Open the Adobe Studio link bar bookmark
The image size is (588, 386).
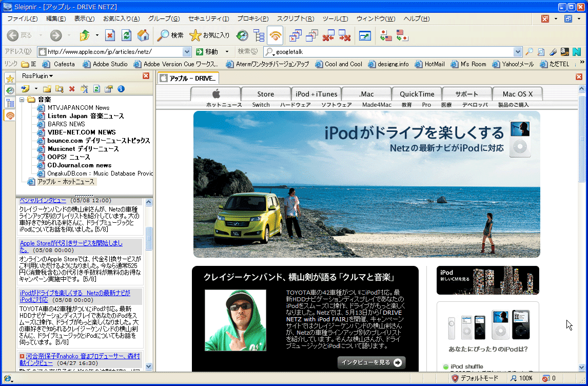point(105,64)
